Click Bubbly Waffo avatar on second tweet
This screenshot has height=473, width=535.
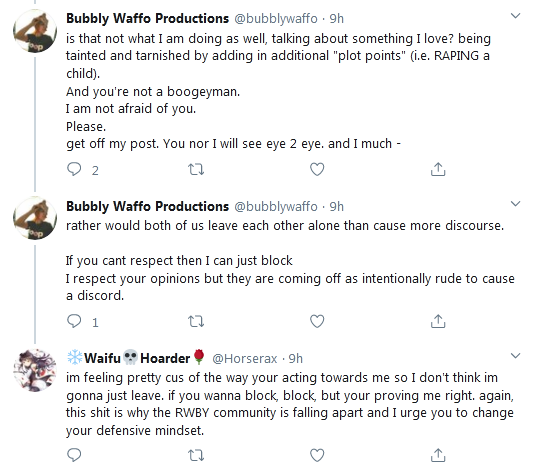coord(35,218)
